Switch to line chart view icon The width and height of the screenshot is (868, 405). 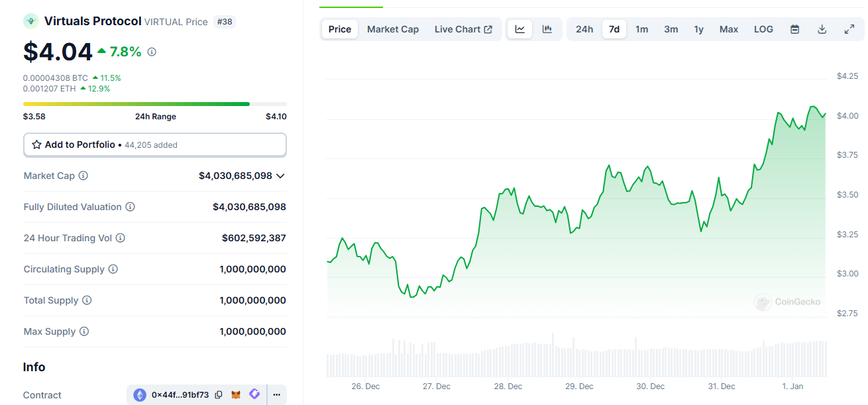click(520, 29)
